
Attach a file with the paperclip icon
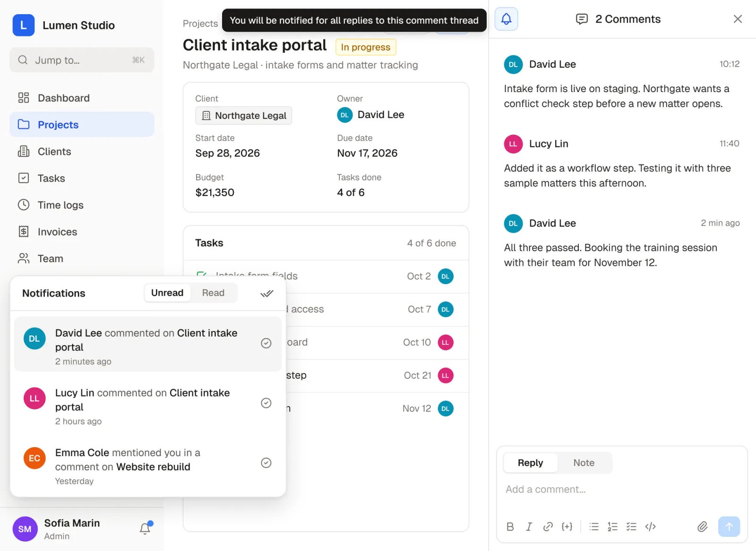[703, 526]
